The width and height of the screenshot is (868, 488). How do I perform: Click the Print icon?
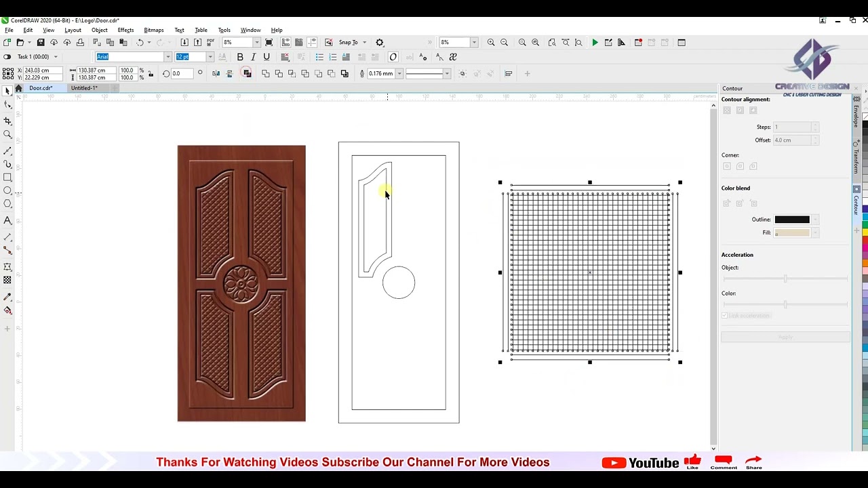point(80,43)
